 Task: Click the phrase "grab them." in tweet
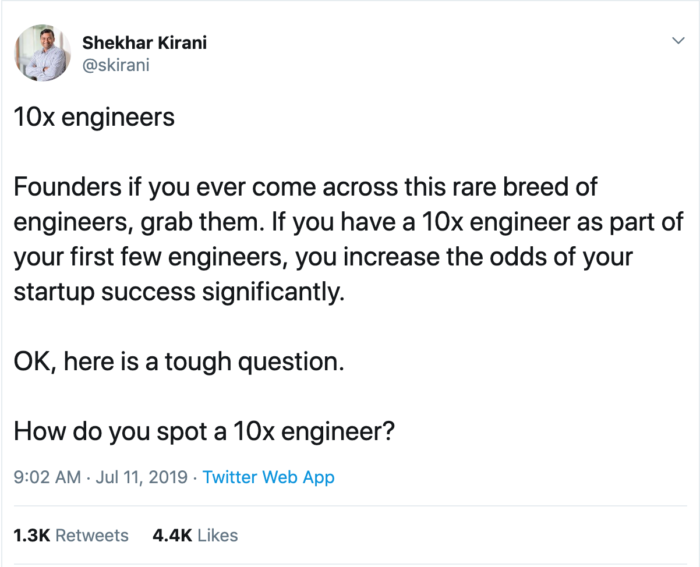click(200, 222)
